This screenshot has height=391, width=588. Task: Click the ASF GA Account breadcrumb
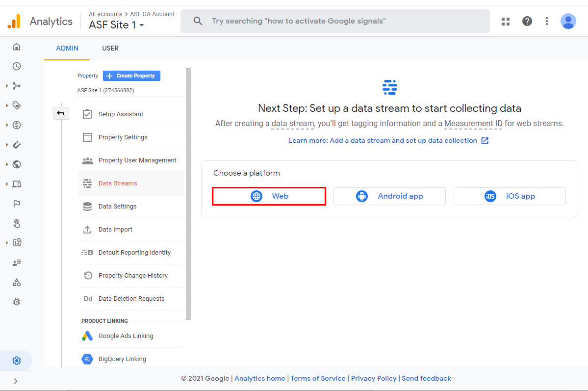tap(152, 14)
